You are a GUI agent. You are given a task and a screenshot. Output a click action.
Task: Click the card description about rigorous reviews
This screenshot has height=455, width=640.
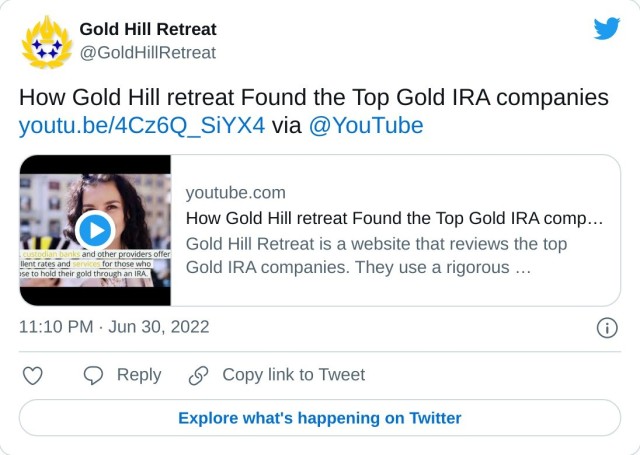[377, 256]
